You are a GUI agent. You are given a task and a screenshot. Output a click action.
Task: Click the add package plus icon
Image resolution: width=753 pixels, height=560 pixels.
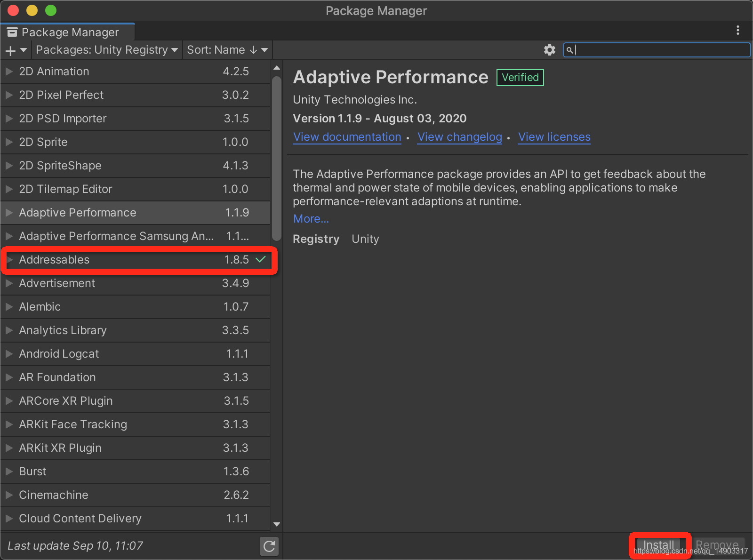tap(10, 50)
